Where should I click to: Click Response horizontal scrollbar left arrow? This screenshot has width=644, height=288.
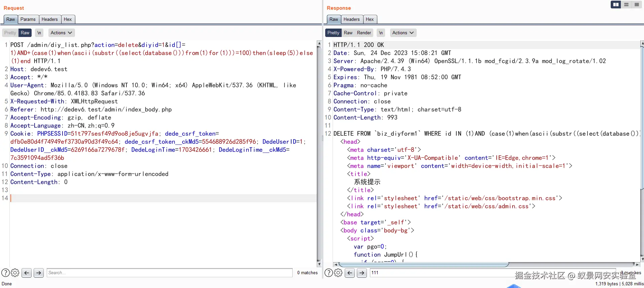[335, 265]
